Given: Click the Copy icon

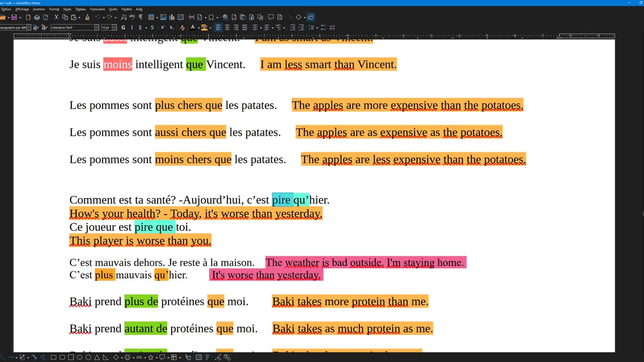Looking at the screenshot, I should (x=65, y=17).
